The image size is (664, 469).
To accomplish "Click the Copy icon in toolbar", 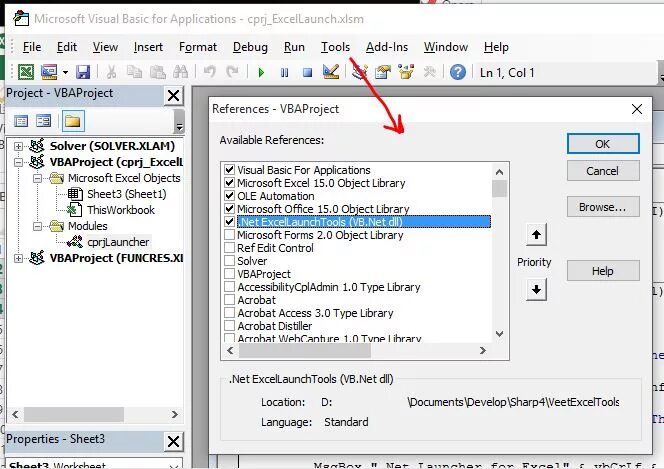I will [135, 72].
